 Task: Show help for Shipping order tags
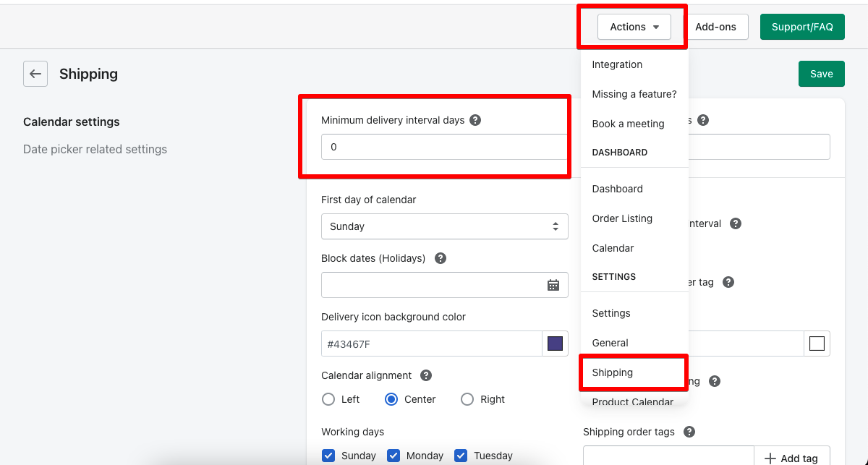689,432
